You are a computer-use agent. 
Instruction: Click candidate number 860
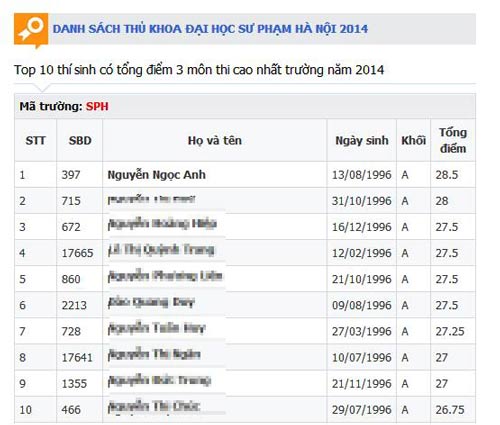(x=71, y=279)
